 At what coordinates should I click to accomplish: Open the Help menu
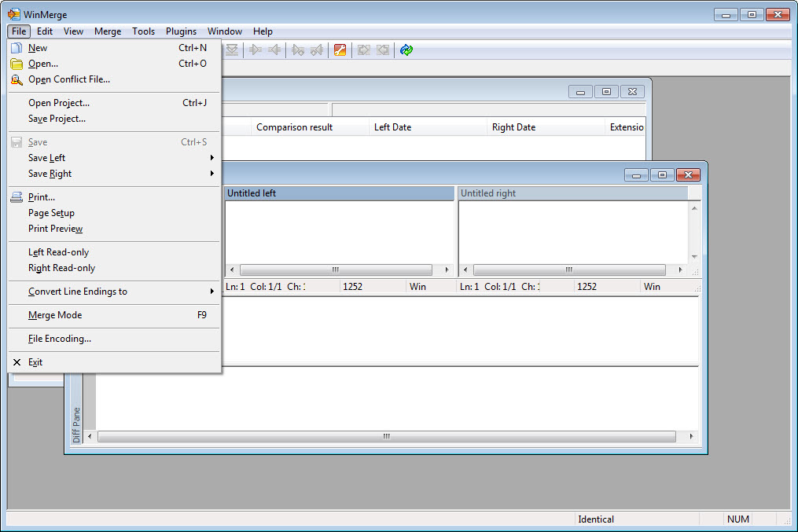(x=263, y=31)
